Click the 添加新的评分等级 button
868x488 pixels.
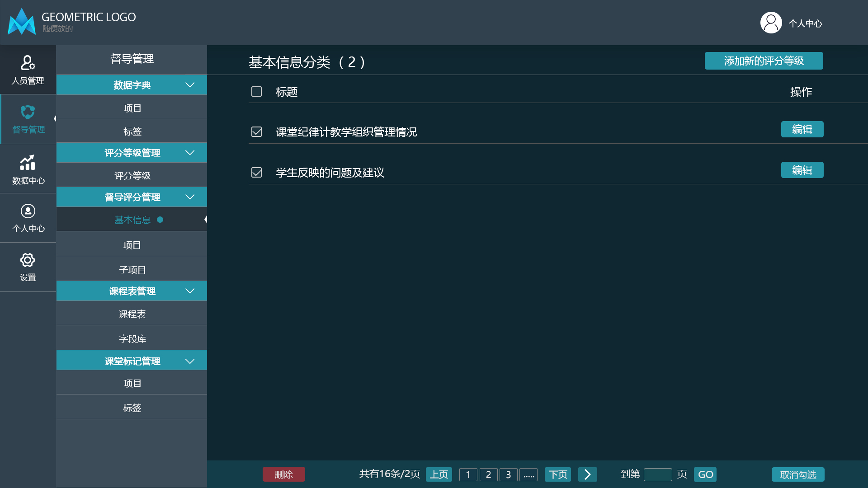point(764,61)
